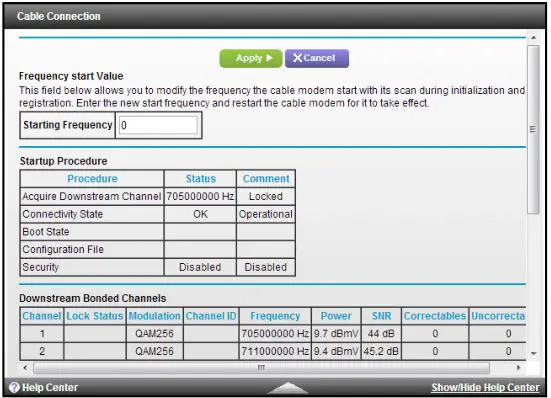Click the horizontal scrollbar right arrow
The image size is (551, 398).
(519, 368)
